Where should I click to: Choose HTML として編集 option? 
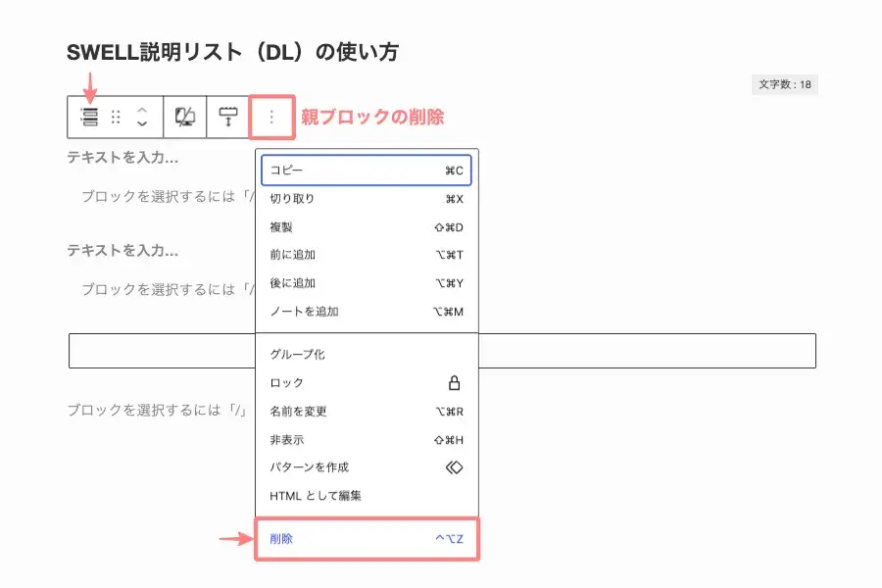pos(367,496)
